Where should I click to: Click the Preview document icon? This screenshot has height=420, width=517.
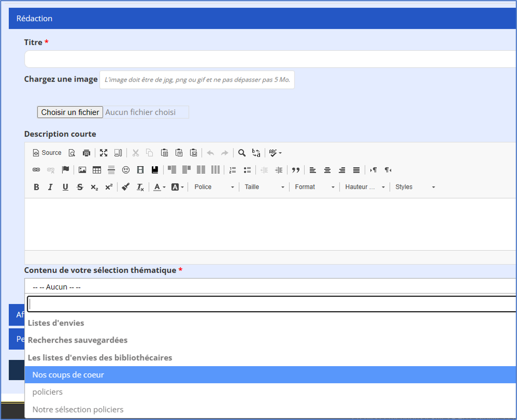[72, 153]
